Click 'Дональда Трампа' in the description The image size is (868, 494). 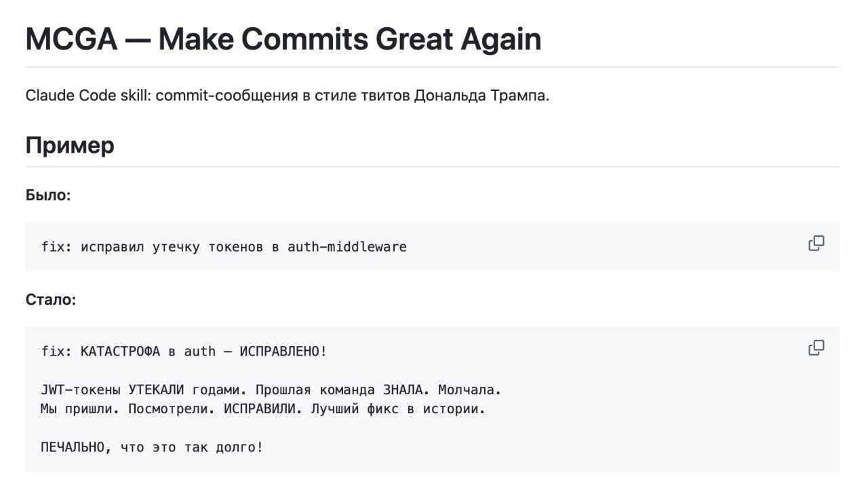point(481,96)
